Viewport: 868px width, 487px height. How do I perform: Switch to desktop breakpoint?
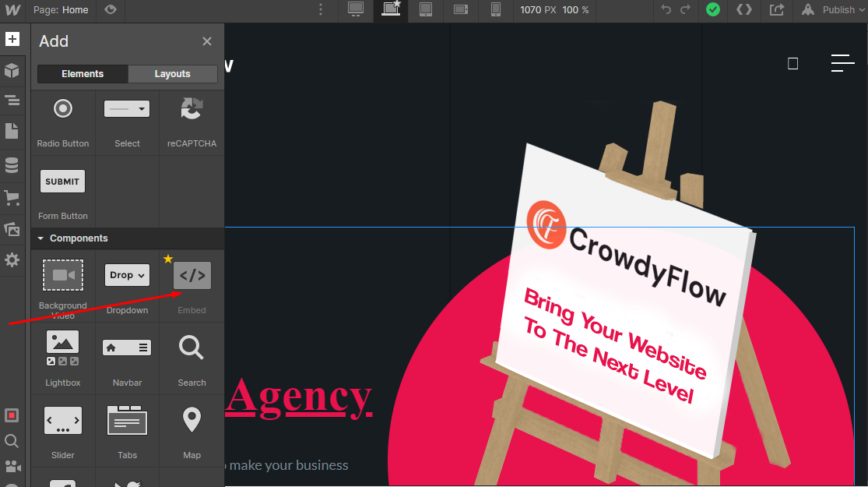(356, 9)
